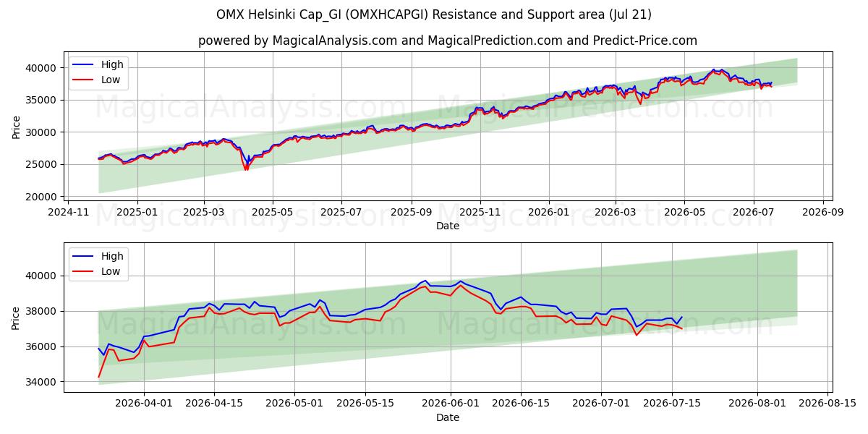Screen dimensions: 868x434
Task: Click the '2025-05' x-axis label
Action: coord(273,213)
